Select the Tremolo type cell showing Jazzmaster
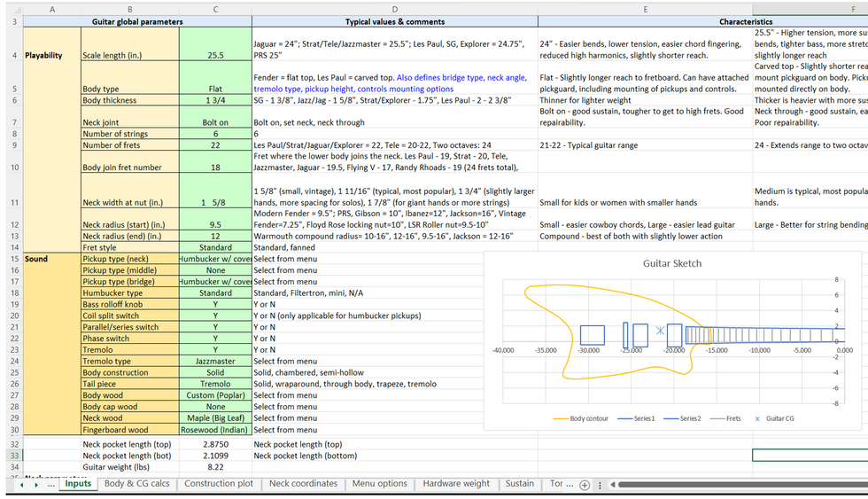 coord(215,361)
